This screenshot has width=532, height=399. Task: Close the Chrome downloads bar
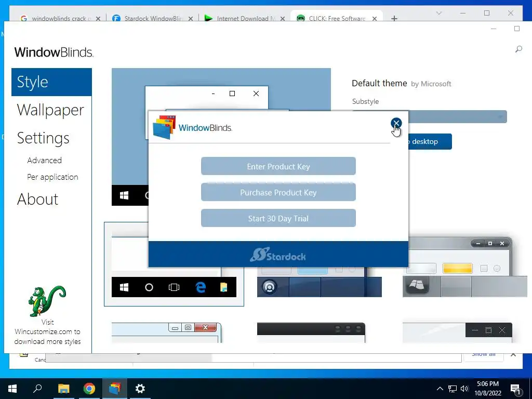tap(513, 354)
